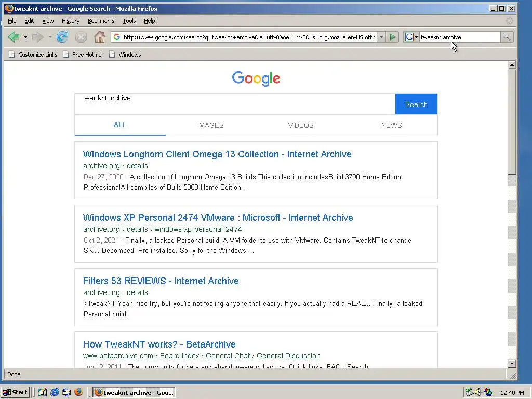This screenshot has height=399, width=532.
Task: Click the Stop loading button
Action: [x=81, y=37]
